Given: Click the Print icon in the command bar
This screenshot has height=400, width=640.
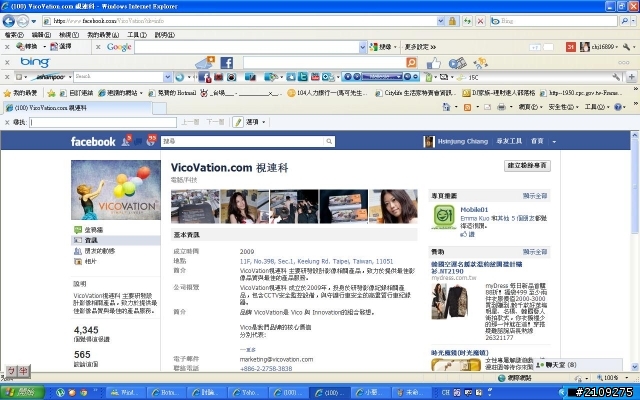Looking at the screenshot, I should coord(501,107).
